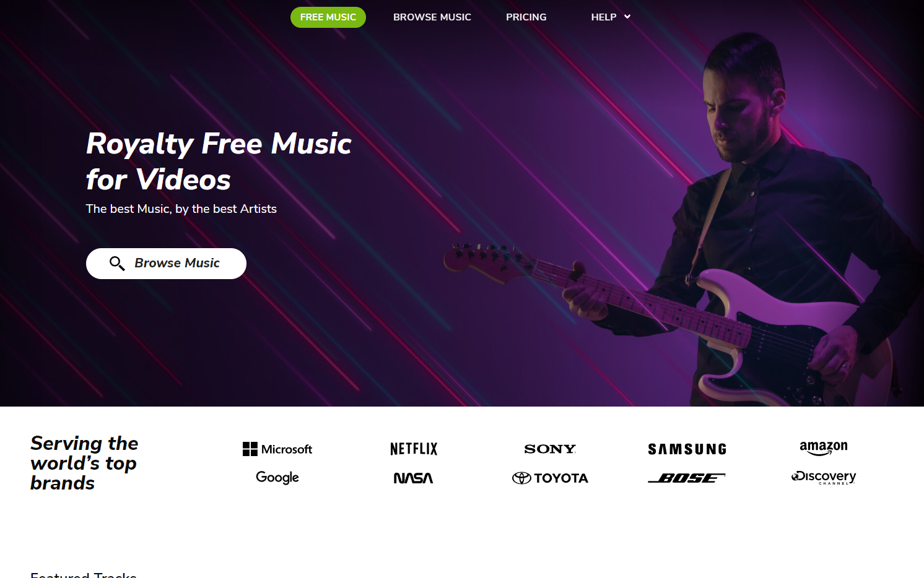Click the Royalty Free Music for Videos heading

(219, 162)
